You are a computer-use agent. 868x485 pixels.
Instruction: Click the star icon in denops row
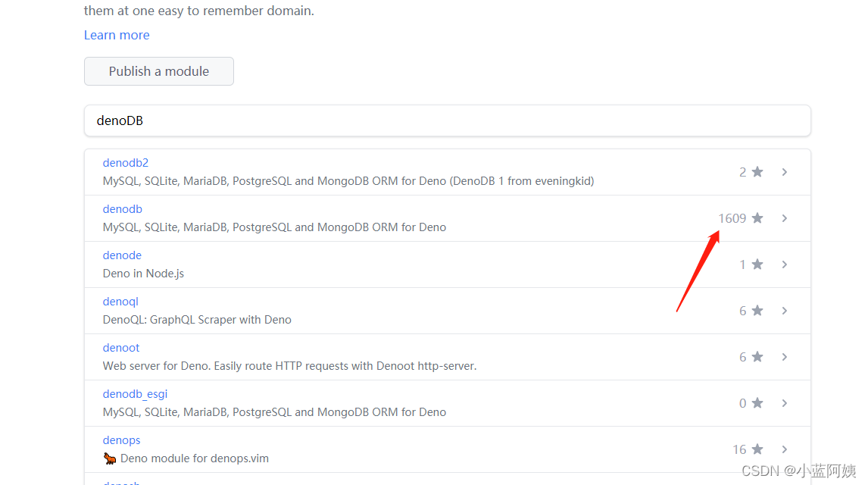(x=757, y=449)
